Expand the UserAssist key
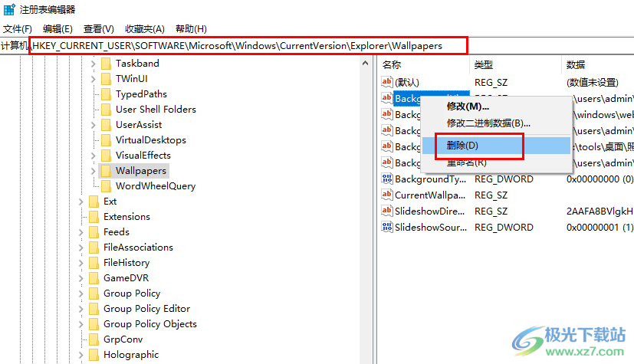The height and width of the screenshot is (364, 634). (93, 125)
